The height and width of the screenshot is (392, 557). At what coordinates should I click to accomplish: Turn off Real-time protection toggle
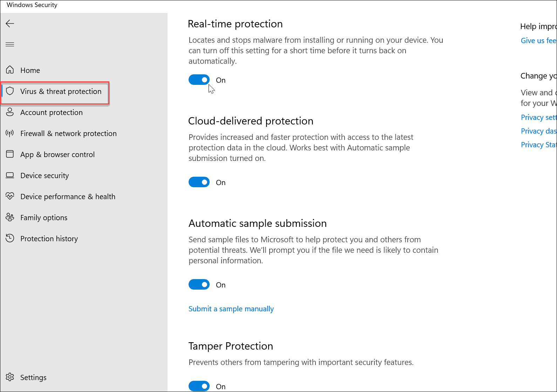pyautogui.click(x=199, y=80)
